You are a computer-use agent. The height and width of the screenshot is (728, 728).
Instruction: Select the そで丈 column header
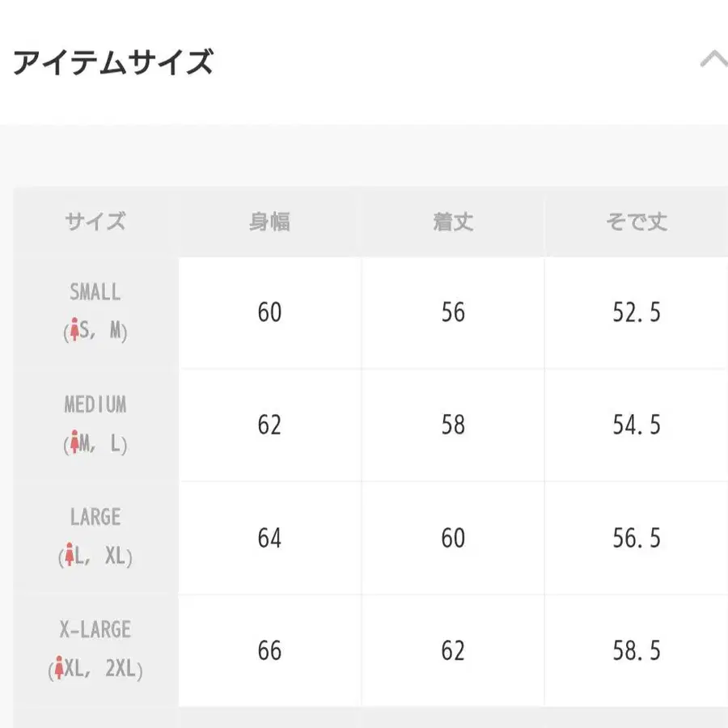click(x=637, y=221)
